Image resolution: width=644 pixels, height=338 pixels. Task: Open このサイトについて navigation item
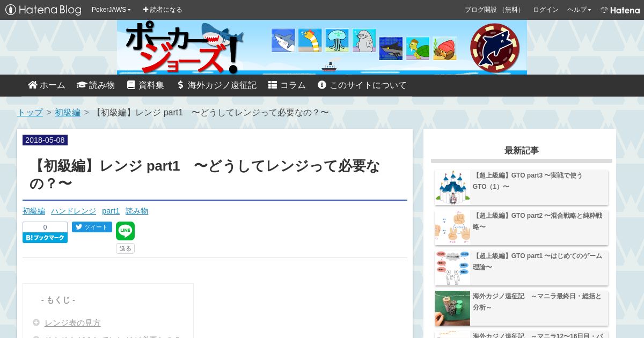(362, 85)
